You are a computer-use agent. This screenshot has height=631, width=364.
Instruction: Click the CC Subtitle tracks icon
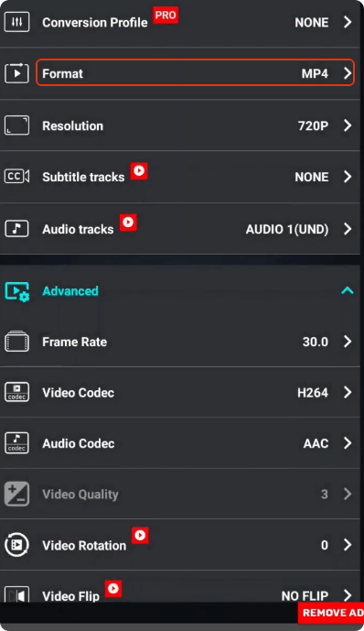[x=16, y=176]
